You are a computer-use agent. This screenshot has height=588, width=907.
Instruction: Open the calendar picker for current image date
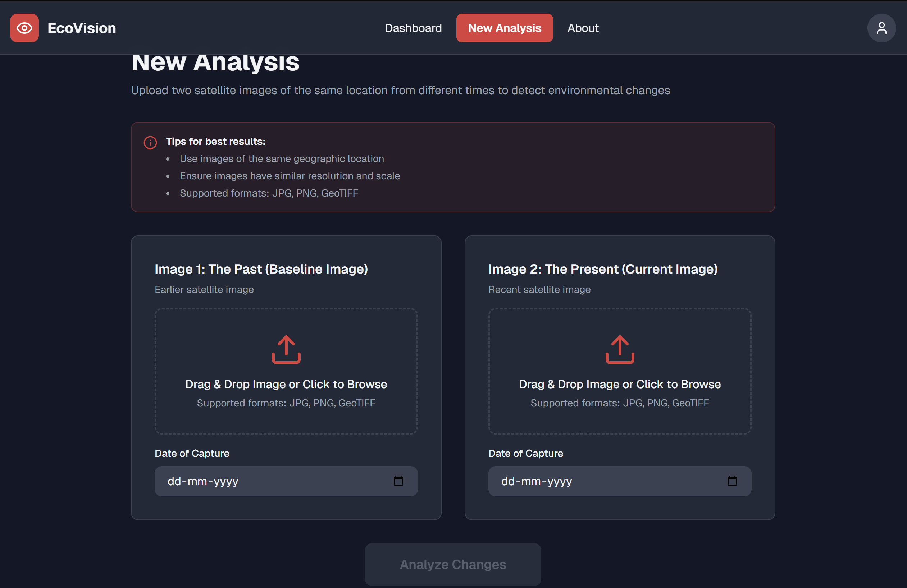[732, 481]
